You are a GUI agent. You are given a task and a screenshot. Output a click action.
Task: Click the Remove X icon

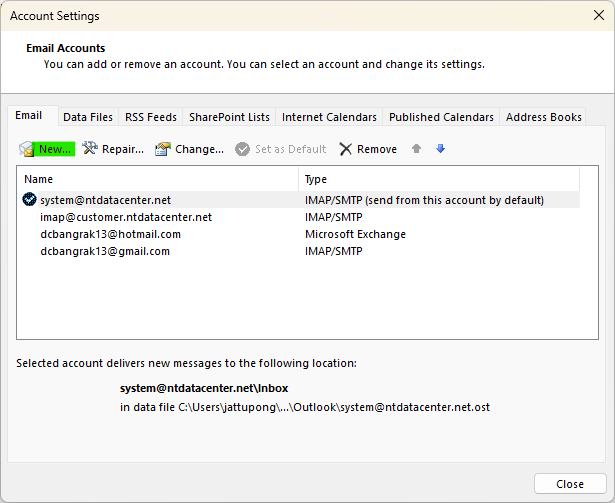(345, 149)
